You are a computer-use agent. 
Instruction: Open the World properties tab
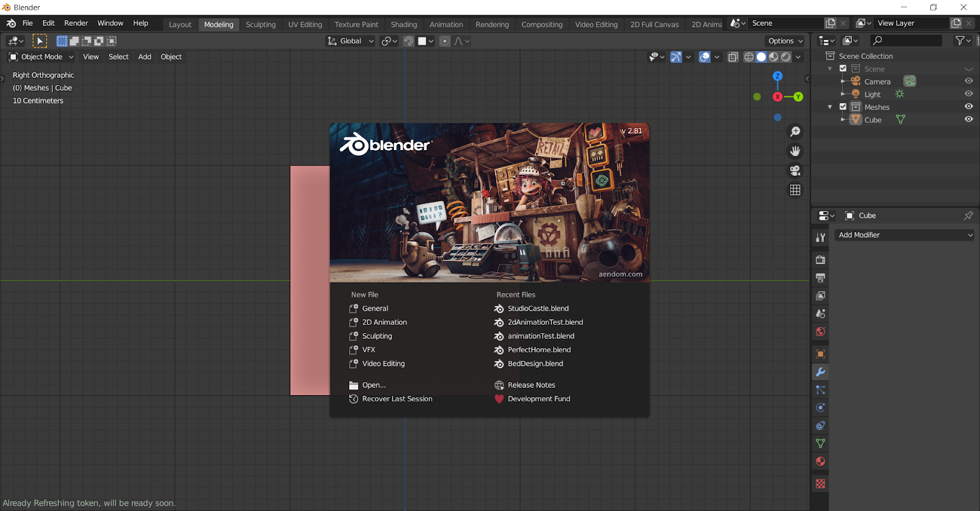820,331
